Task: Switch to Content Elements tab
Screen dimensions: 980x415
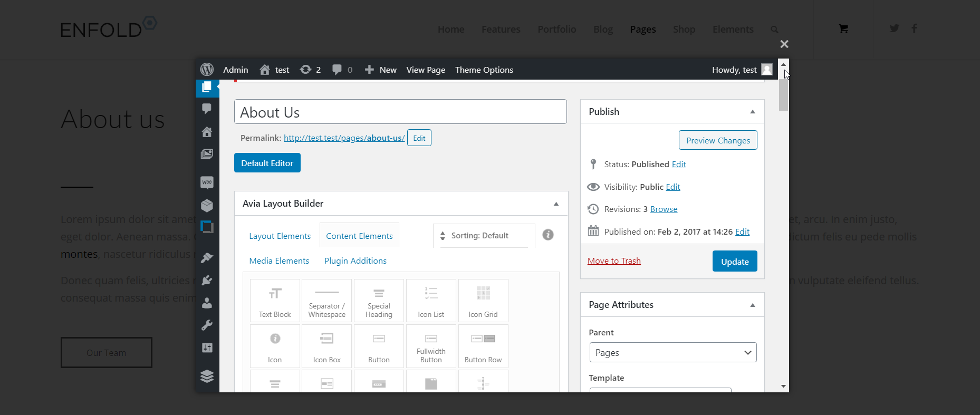Action: 359,236
